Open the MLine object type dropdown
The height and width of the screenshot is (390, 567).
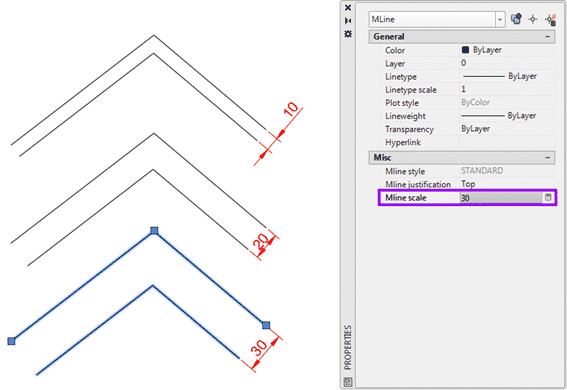(x=500, y=19)
